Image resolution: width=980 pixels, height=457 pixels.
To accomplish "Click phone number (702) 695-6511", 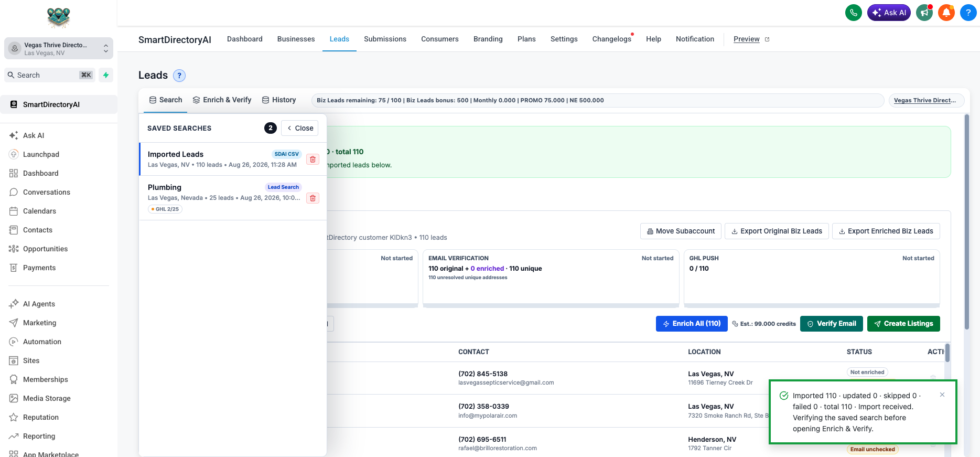I will coord(482,439).
